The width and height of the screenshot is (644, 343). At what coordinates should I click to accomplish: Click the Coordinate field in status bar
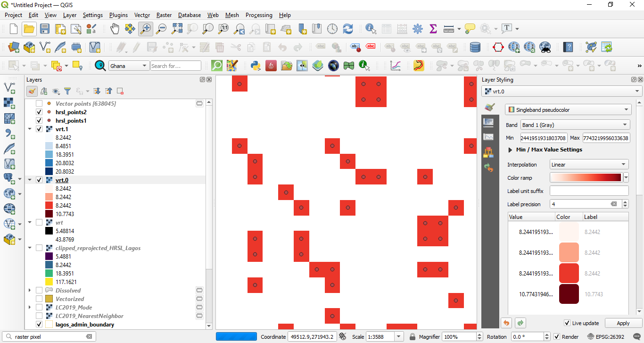pyautogui.click(x=312, y=337)
